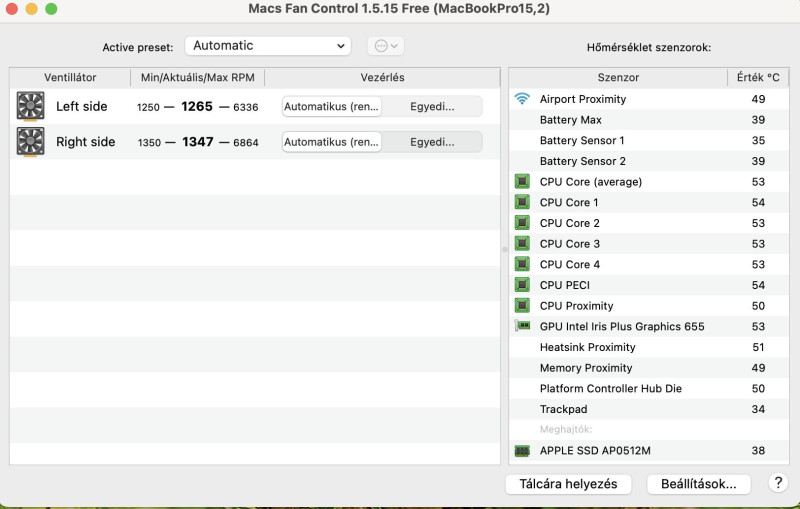
Task: Click the GPU Intel Iris graphics card icon
Action: 522,325
